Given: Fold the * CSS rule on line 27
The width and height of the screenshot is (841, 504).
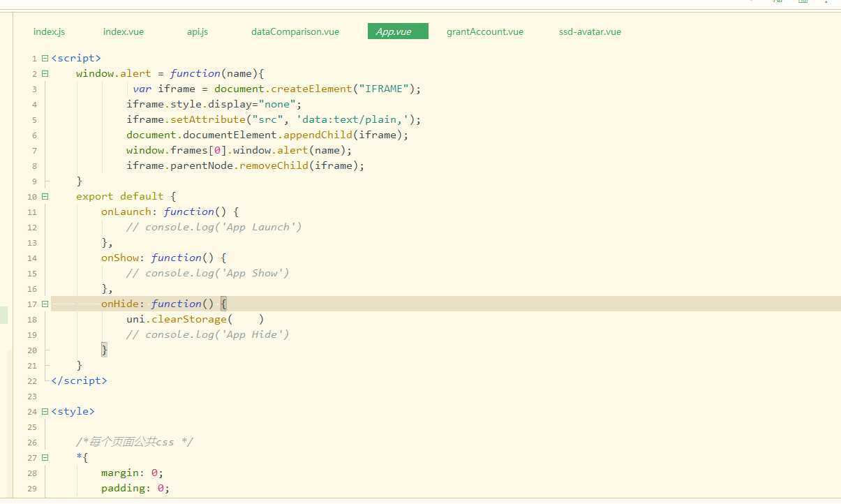Looking at the screenshot, I should pyautogui.click(x=45, y=457).
